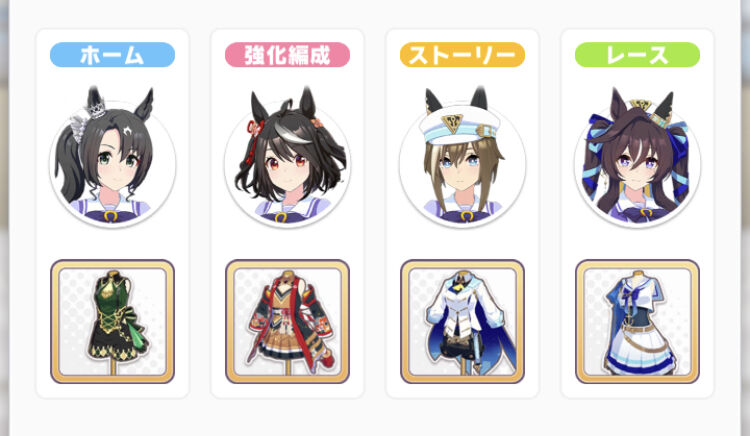Tap the red hair ornament on 強化編成 character
This screenshot has height=436, width=750.
(x=254, y=129)
